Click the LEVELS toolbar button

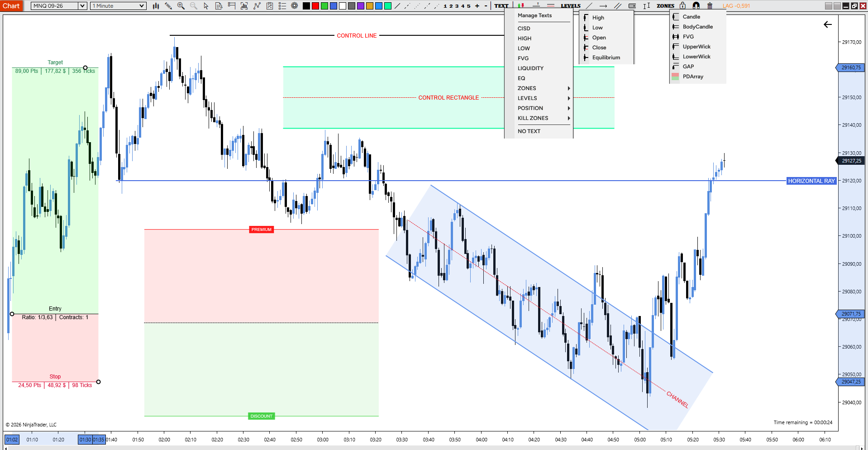pos(570,6)
